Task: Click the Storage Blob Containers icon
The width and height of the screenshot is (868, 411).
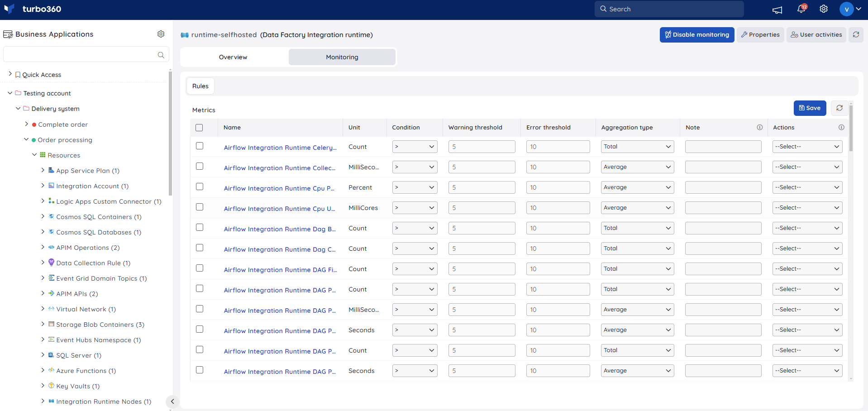Action: point(51,324)
